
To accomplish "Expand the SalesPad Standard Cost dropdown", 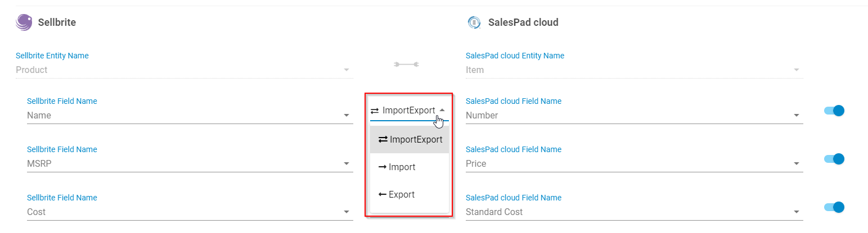I will [633, 212].
